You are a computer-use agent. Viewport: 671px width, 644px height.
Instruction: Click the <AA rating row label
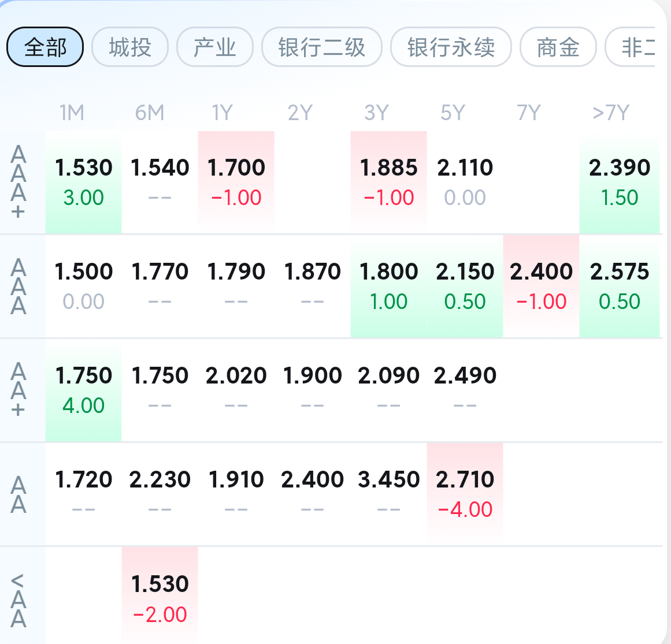[x=18, y=600]
